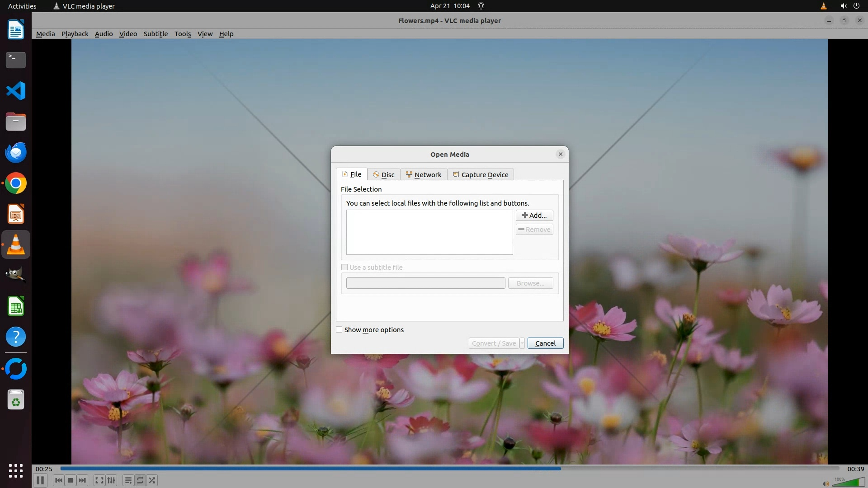The height and width of the screenshot is (488, 868).
Task: Toggle random shuffle playback
Action: [x=152, y=480]
